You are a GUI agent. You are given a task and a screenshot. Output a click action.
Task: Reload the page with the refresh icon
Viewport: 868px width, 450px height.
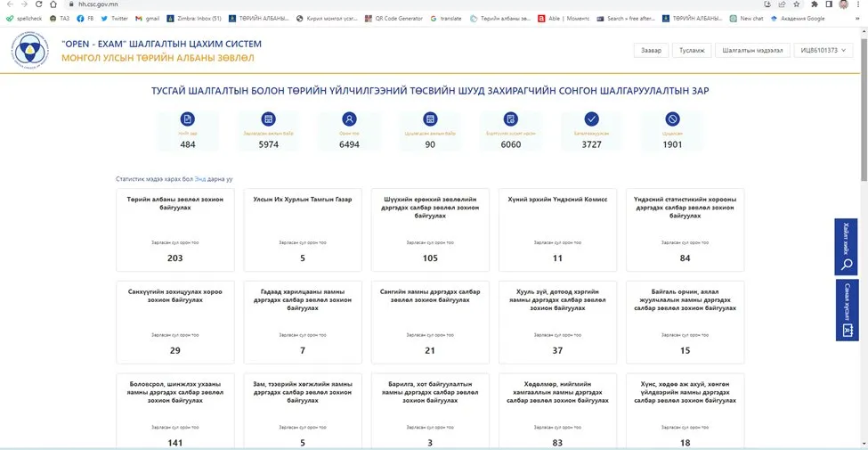pos(38,4)
